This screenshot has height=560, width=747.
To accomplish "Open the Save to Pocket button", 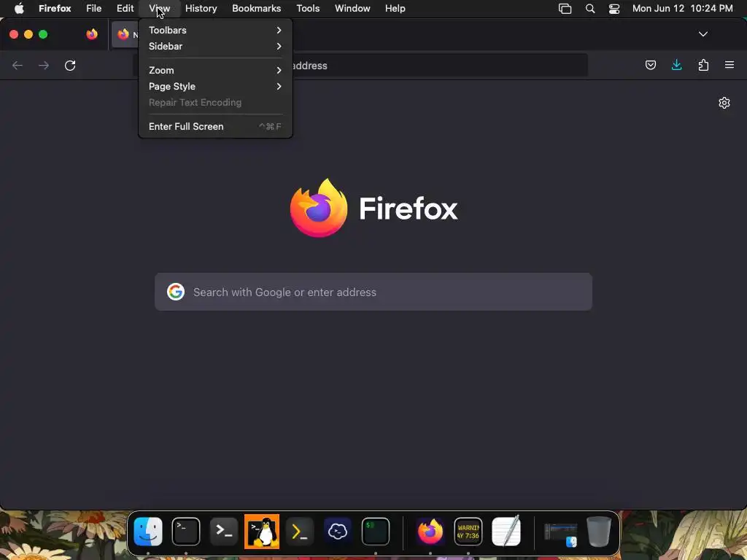I will pyautogui.click(x=650, y=65).
